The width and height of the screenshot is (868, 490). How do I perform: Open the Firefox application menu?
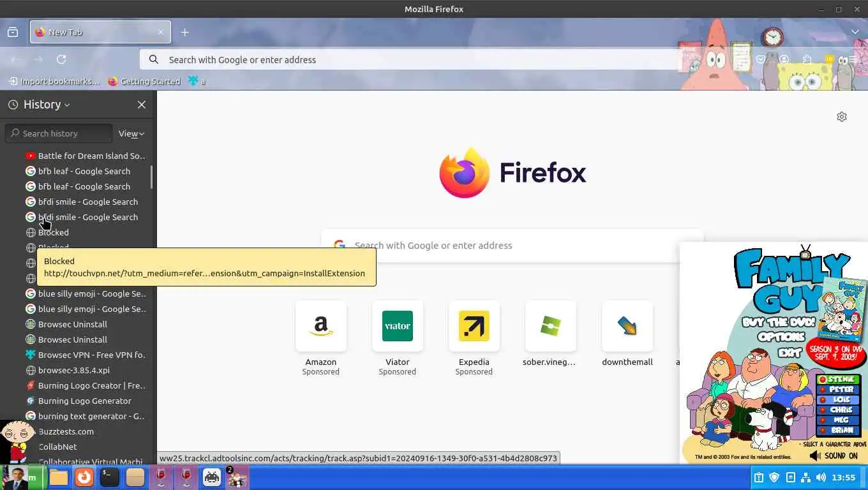[854, 59]
